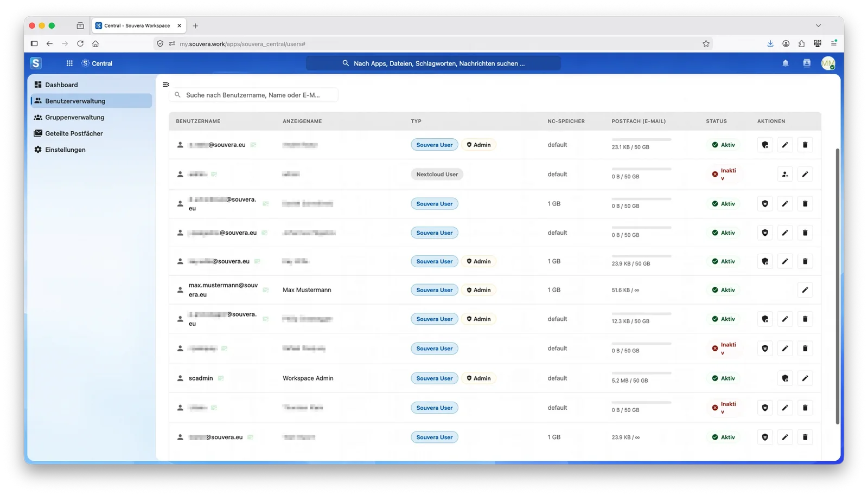Remove admin rights for scadmin
The width and height of the screenshot is (868, 496).
point(785,378)
